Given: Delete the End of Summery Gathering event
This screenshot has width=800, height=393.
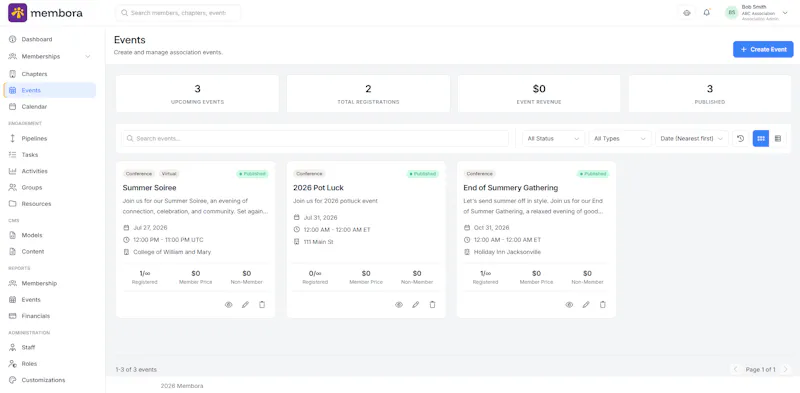Looking at the screenshot, I should point(603,305).
